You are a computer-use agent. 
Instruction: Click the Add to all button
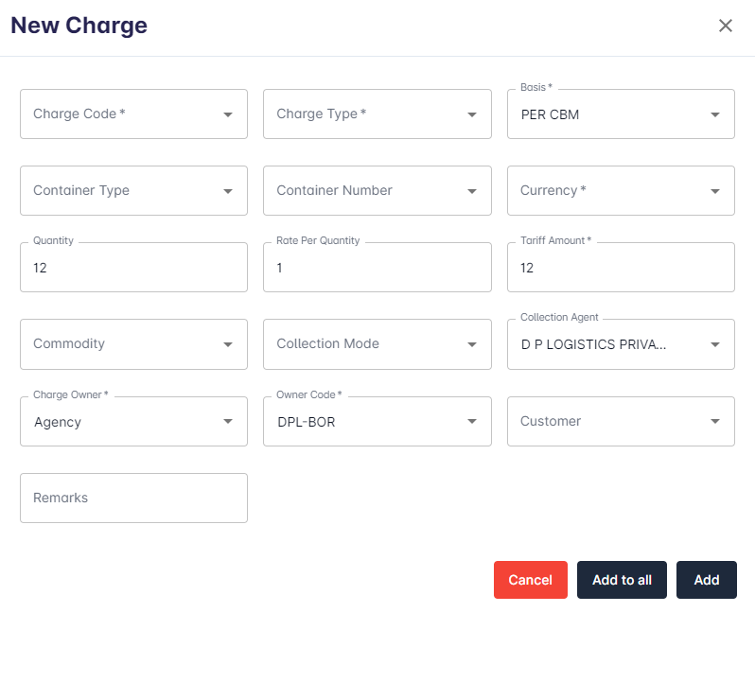pos(622,580)
